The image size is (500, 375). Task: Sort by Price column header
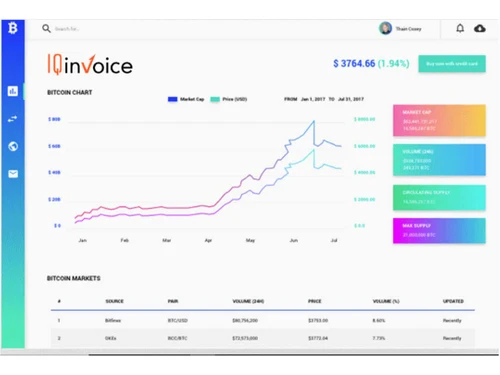315,301
